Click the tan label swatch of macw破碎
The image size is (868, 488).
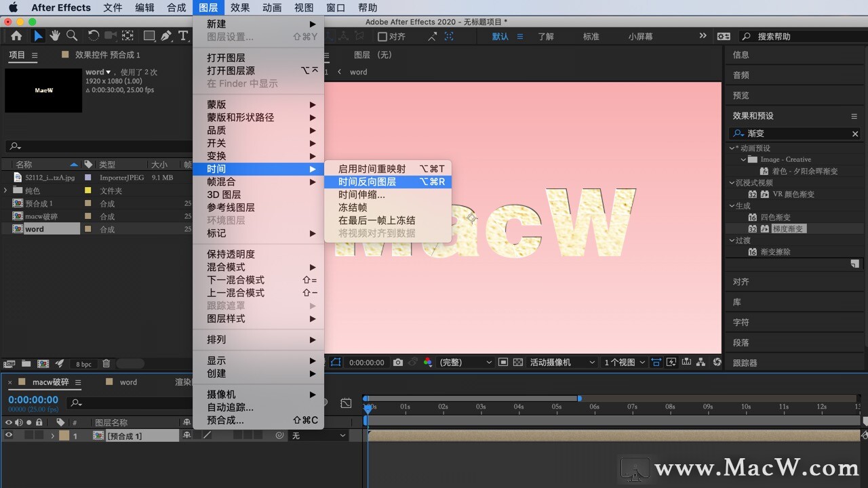point(87,216)
